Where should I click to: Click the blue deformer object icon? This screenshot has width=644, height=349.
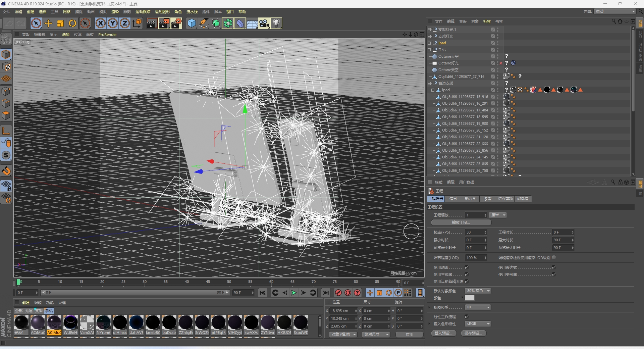coord(240,23)
